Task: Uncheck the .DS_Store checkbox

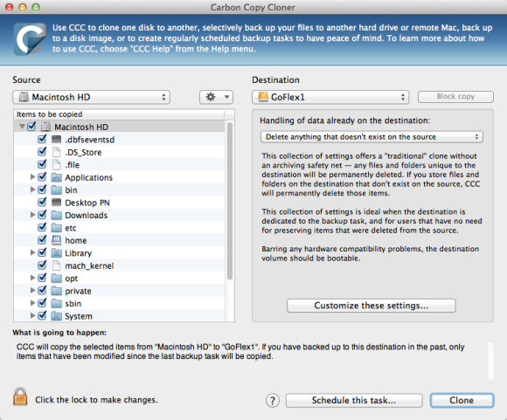Action: [x=42, y=152]
